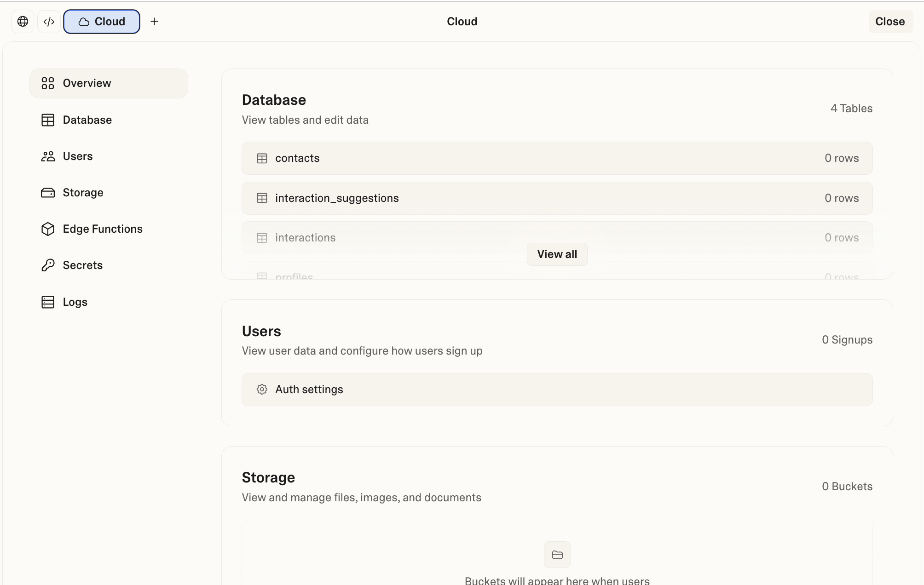Click the Logs list icon
The height and width of the screenshot is (585, 924).
[48, 302]
